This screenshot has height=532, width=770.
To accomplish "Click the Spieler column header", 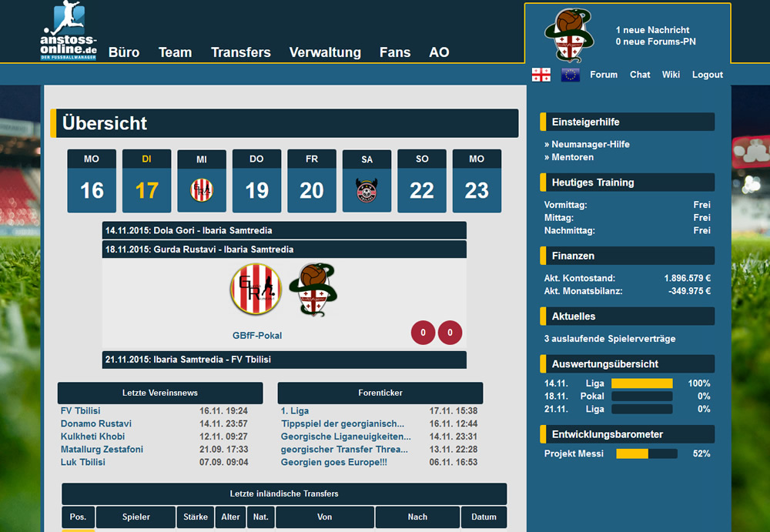I will (136, 517).
